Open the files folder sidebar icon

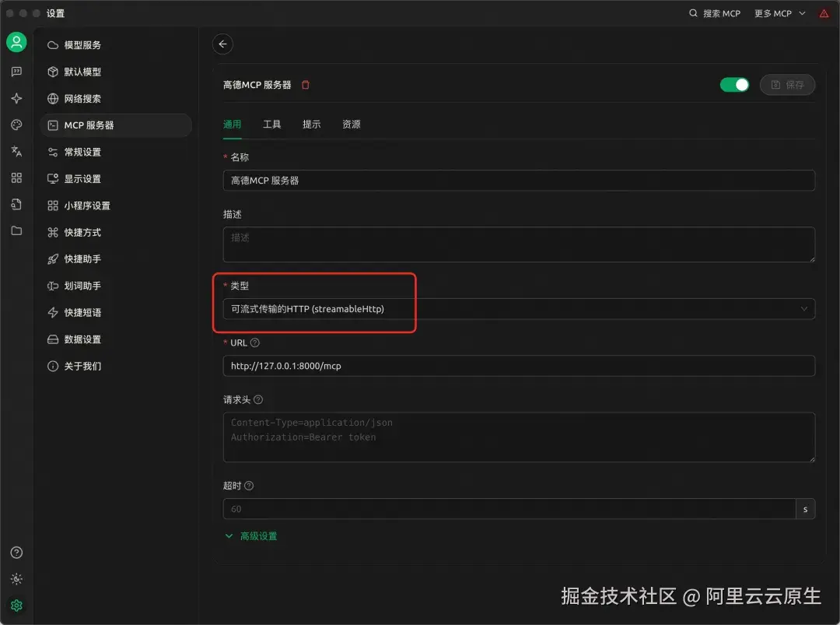[16, 230]
